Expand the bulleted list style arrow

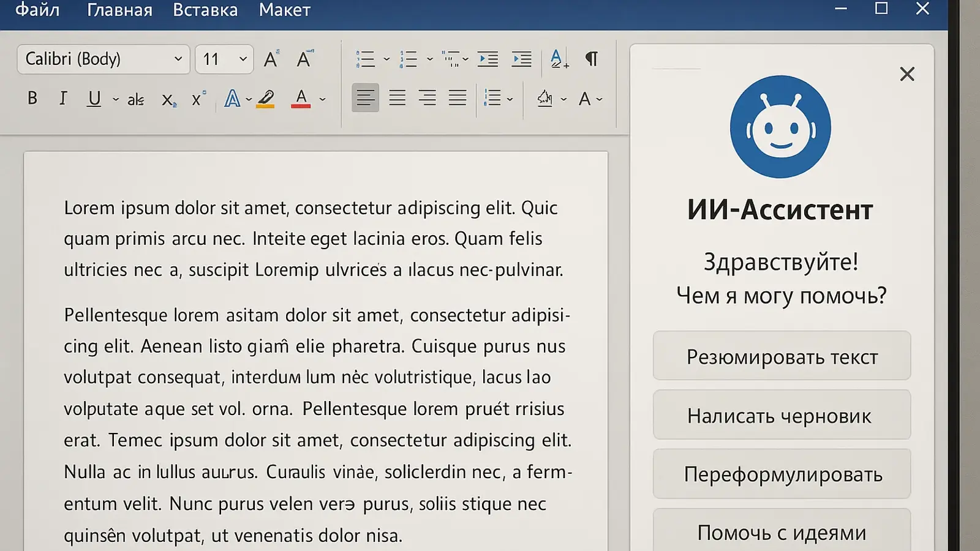coord(386,59)
